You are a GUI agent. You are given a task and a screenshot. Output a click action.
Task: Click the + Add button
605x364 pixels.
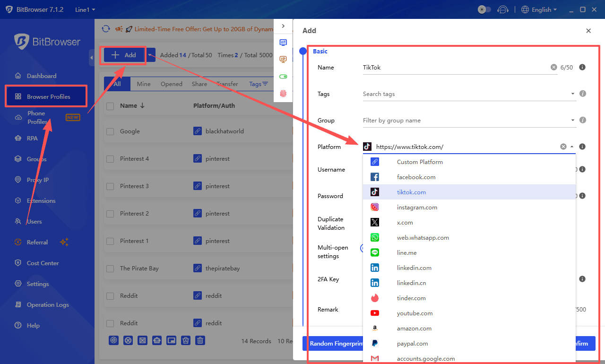(x=123, y=55)
